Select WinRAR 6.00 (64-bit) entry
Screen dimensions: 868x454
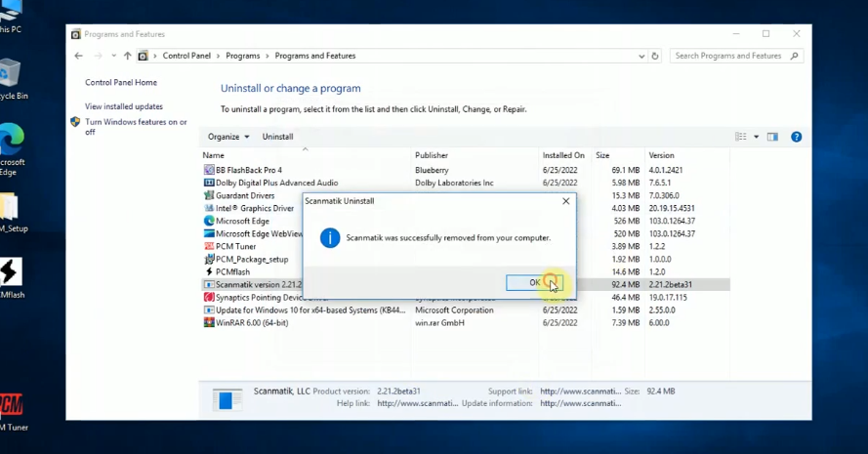(251, 323)
